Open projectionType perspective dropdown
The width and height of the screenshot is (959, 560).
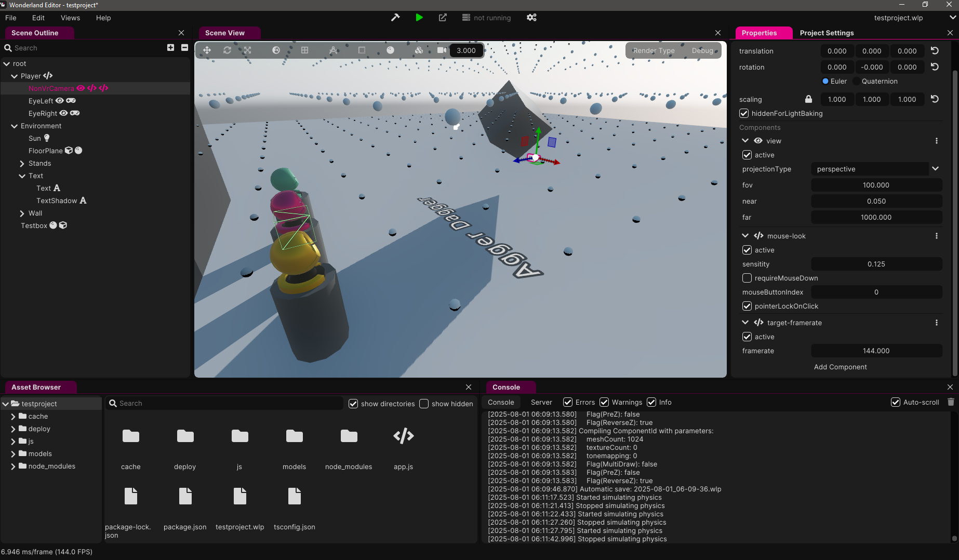[x=876, y=169]
